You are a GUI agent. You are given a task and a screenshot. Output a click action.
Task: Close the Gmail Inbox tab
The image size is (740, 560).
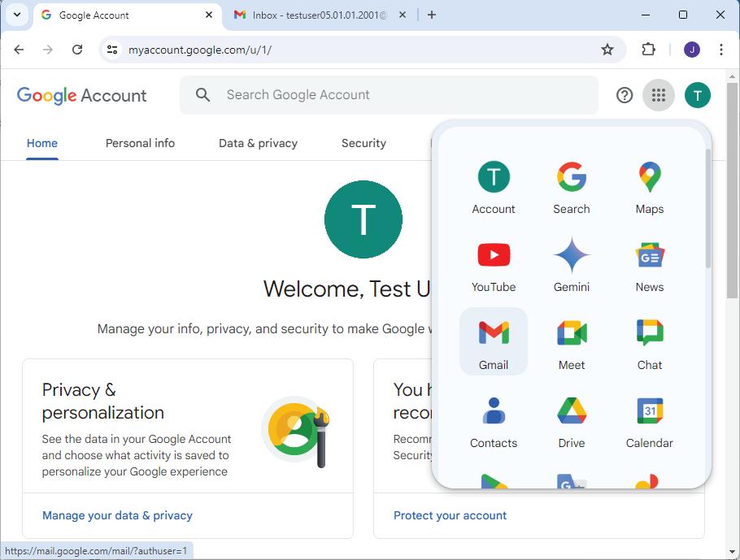pos(402,15)
